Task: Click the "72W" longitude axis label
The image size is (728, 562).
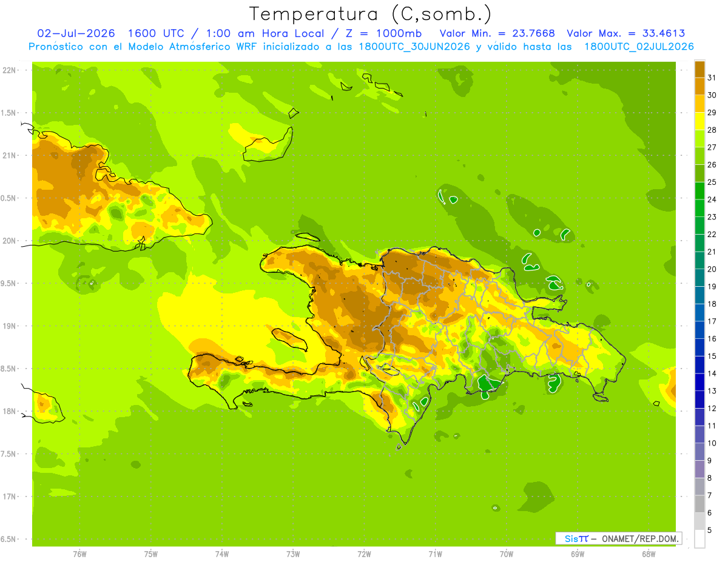Action: (364, 554)
